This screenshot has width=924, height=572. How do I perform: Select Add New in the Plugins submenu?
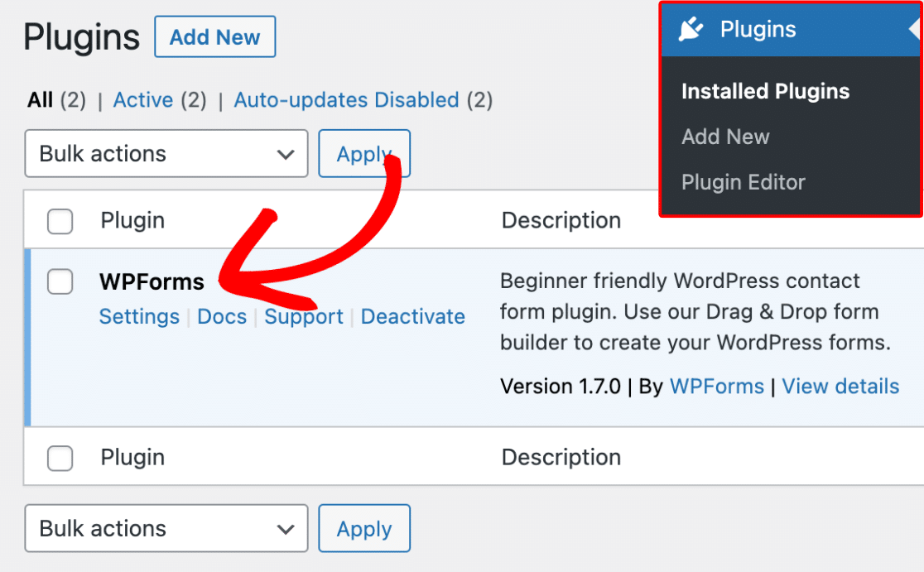coord(725,137)
